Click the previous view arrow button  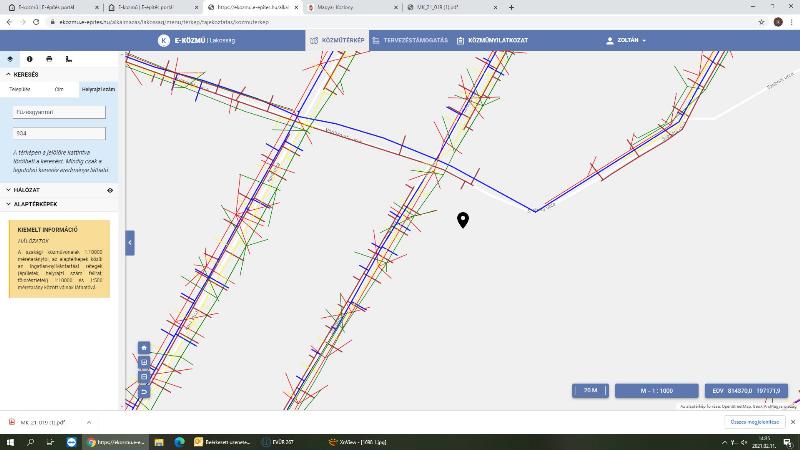point(144,391)
